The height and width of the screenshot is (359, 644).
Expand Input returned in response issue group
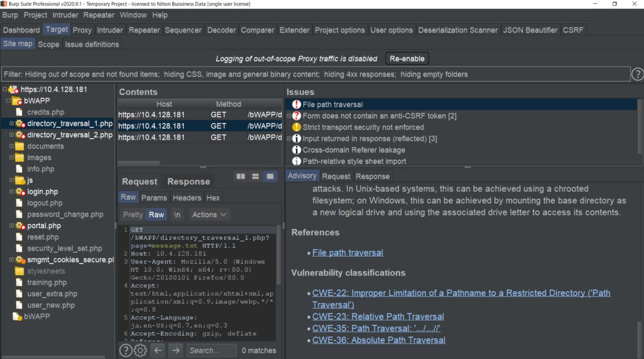(x=289, y=138)
